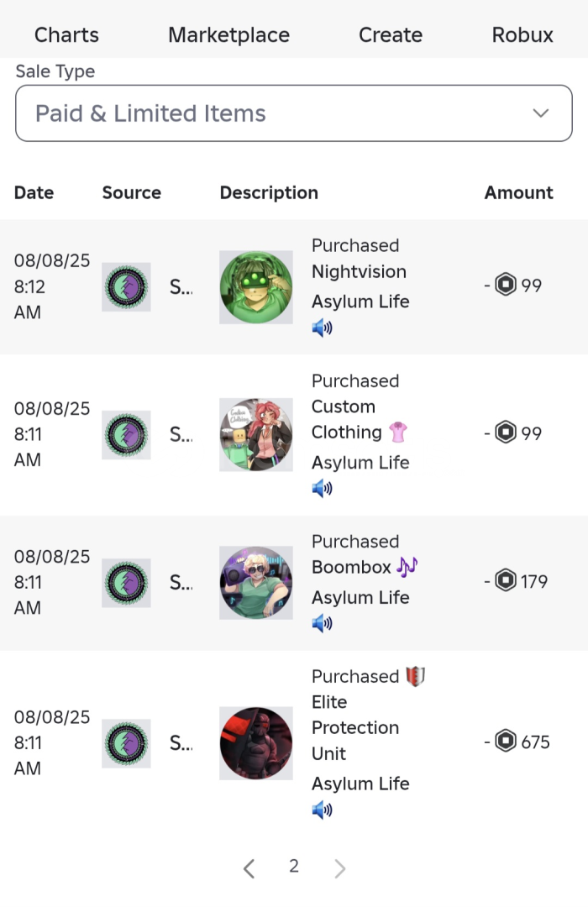Open the Marketplace tab

pos(228,35)
